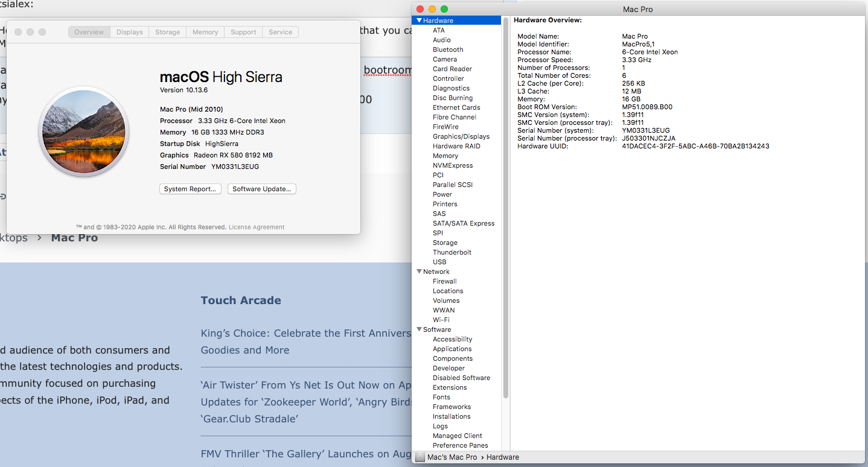Viewport: 868px width, 467px height.
Task: Select Applications under Software
Action: [x=452, y=349]
